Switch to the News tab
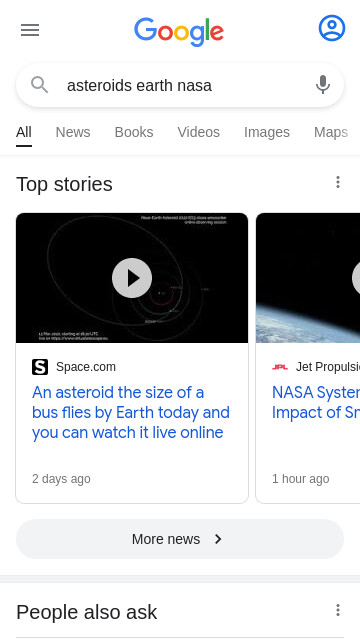The height and width of the screenshot is (640, 360). click(73, 132)
